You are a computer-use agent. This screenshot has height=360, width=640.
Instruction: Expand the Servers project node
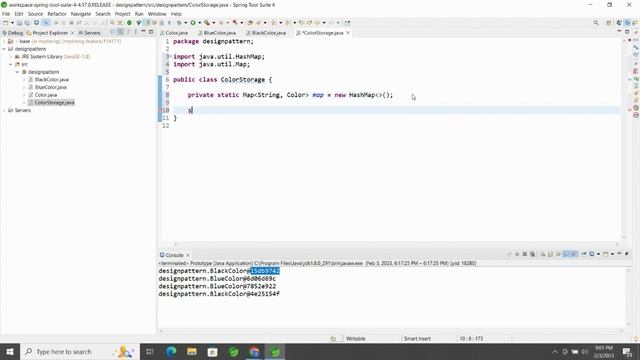point(4,110)
